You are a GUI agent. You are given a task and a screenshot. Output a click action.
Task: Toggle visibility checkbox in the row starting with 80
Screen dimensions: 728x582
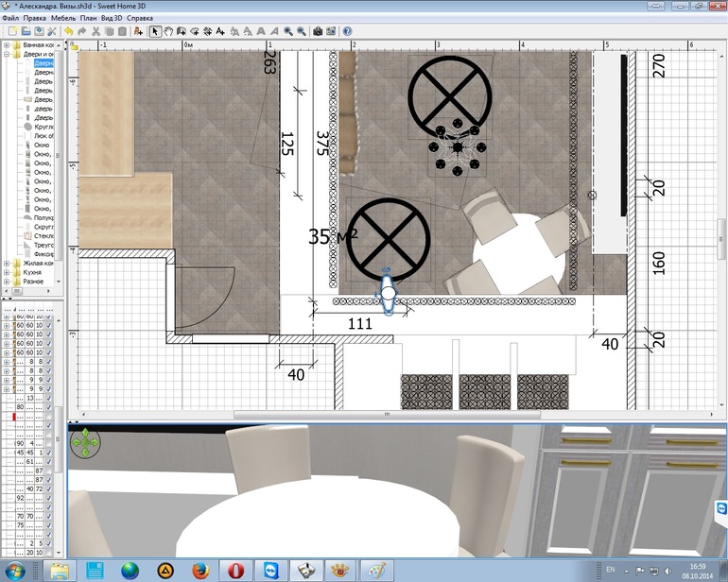pos(48,407)
